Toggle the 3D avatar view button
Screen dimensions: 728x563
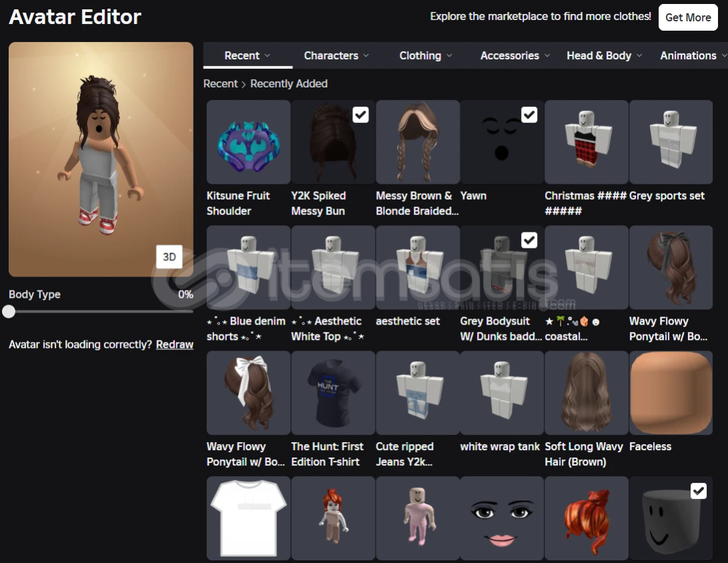click(169, 257)
